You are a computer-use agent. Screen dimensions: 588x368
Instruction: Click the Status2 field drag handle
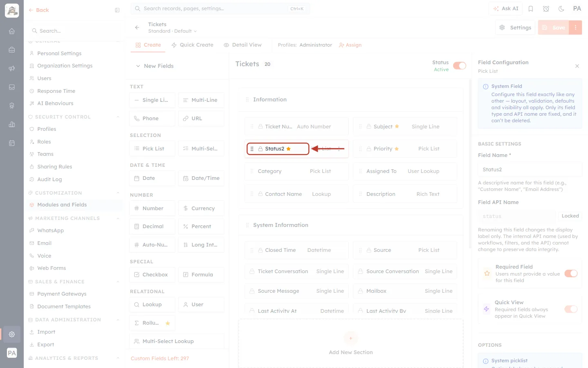[252, 149]
